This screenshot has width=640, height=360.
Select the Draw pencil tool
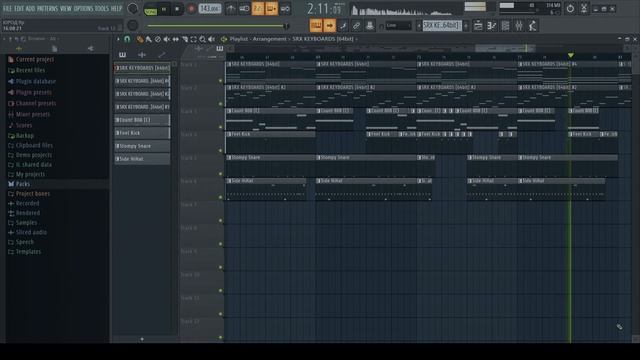pos(140,39)
